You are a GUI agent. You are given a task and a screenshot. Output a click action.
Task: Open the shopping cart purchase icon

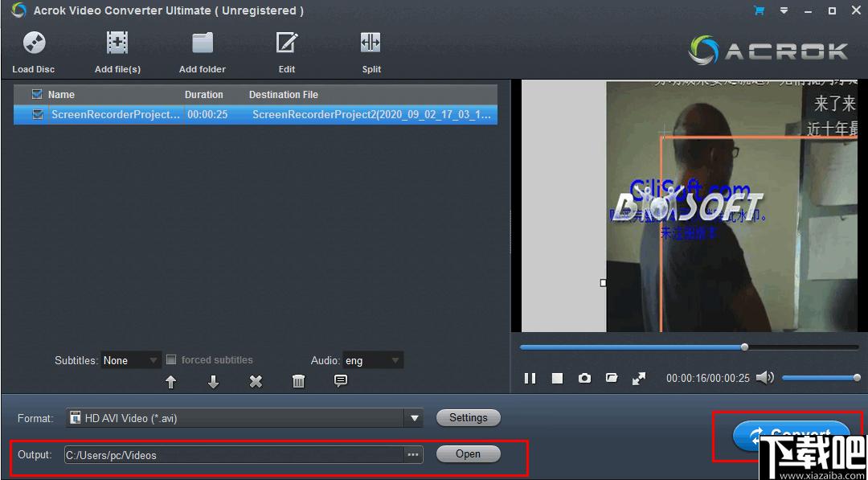759,10
